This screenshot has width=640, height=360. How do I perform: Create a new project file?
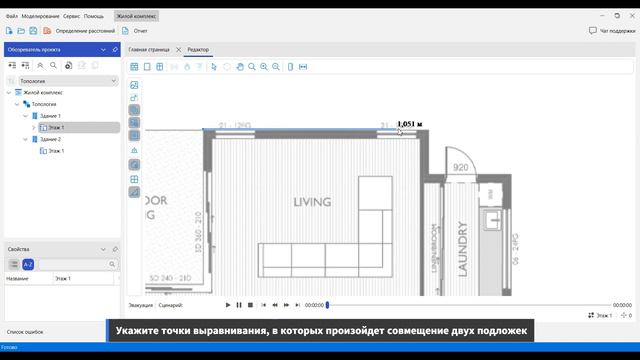(x=9, y=31)
